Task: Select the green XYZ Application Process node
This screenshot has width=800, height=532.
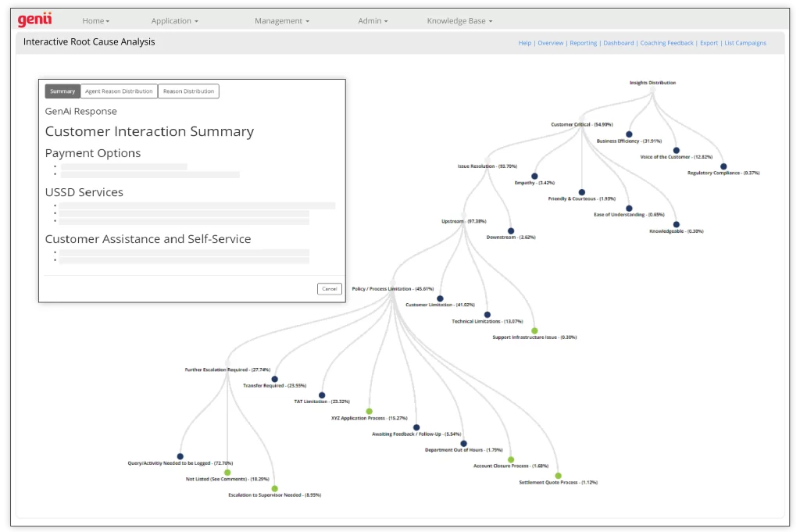Action: click(370, 411)
